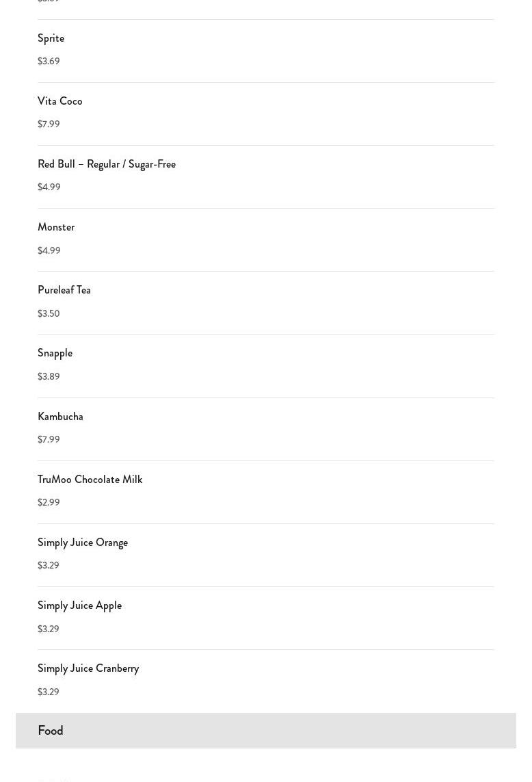Click the $7.99 price under Vita Coco
This screenshot has height=782, width=532.
49,124
